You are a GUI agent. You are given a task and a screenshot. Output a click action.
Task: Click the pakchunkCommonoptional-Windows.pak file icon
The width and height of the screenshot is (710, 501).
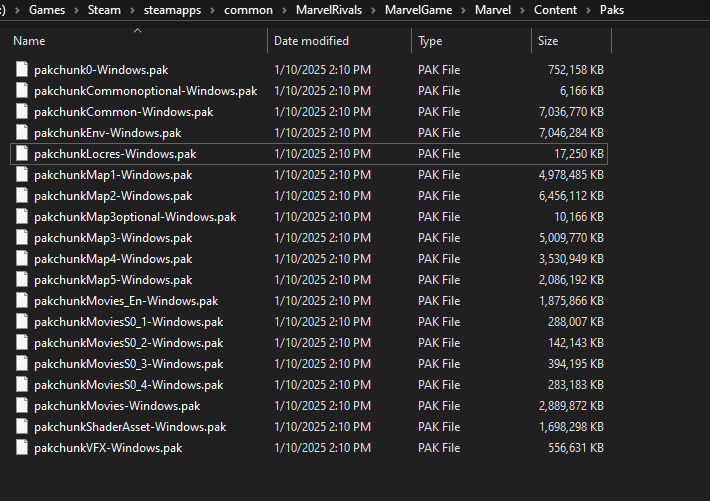(x=22, y=90)
